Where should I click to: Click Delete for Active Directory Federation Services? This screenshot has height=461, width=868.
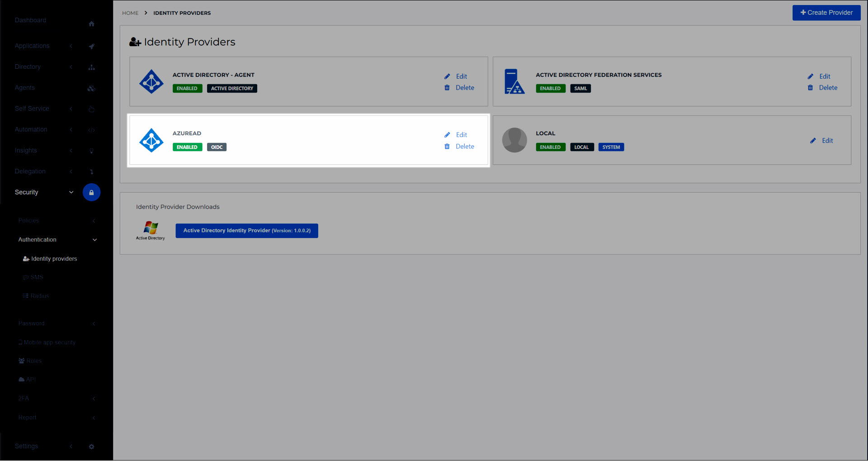tap(828, 88)
